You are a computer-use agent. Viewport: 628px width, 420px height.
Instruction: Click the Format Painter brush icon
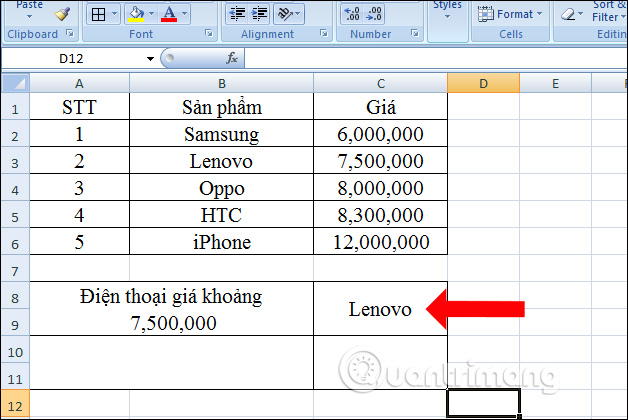click(62, 14)
